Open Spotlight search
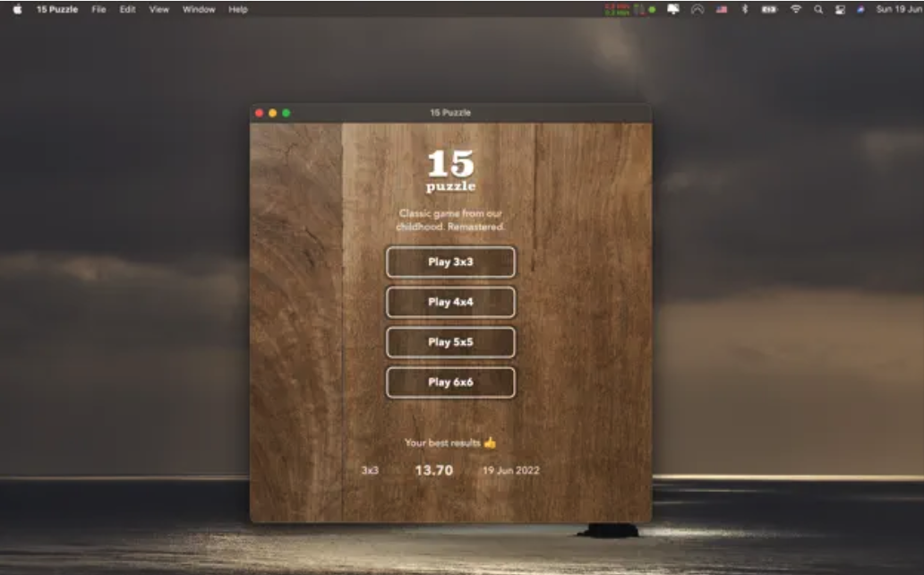This screenshot has width=924, height=575. pyautogui.click(x=817, y=10)
